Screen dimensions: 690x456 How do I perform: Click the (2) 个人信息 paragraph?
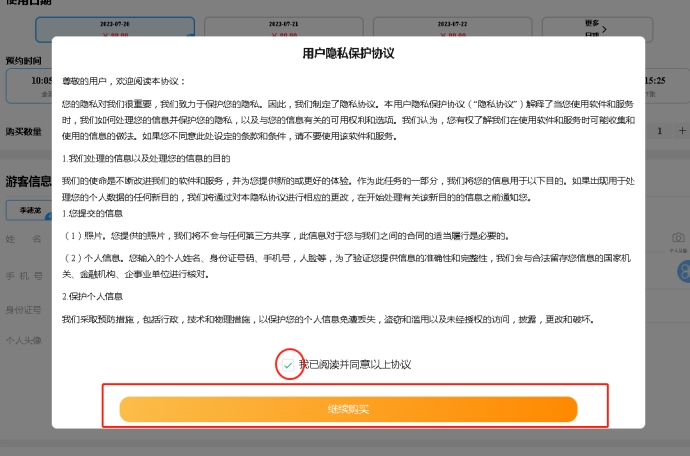[340, 264]
